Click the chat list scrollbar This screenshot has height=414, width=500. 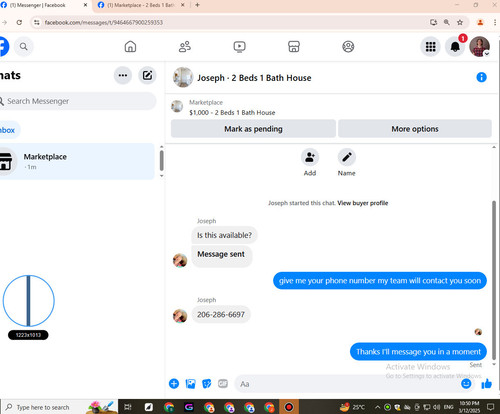coord(161,161)
